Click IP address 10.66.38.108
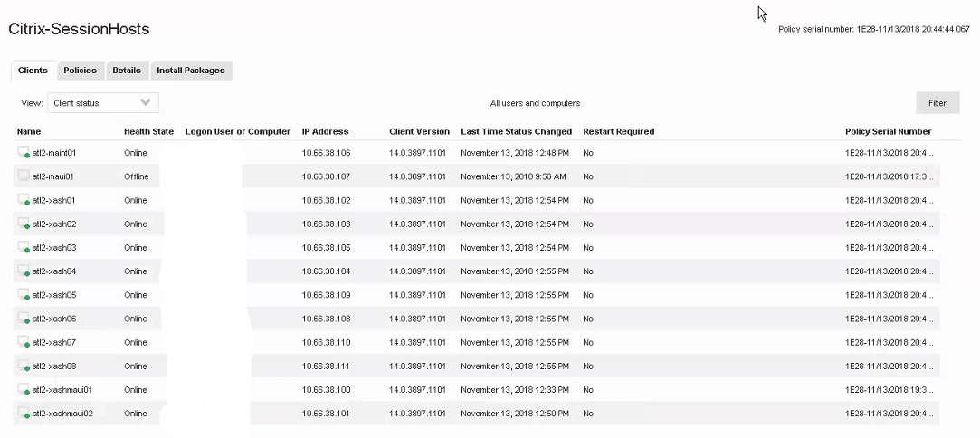 (327, 319)
